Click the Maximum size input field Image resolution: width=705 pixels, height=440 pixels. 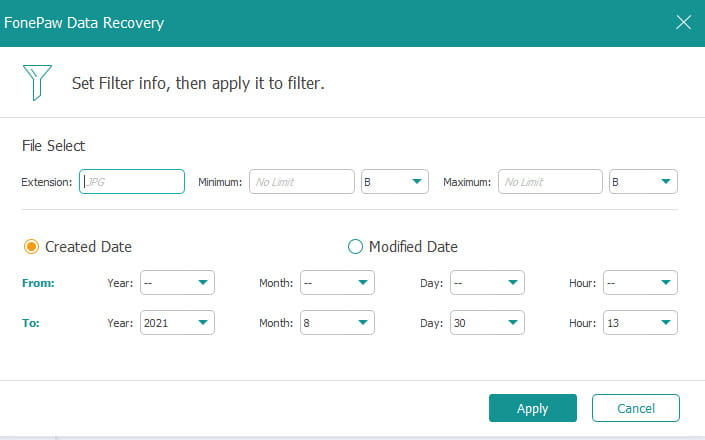pos(550,181)
